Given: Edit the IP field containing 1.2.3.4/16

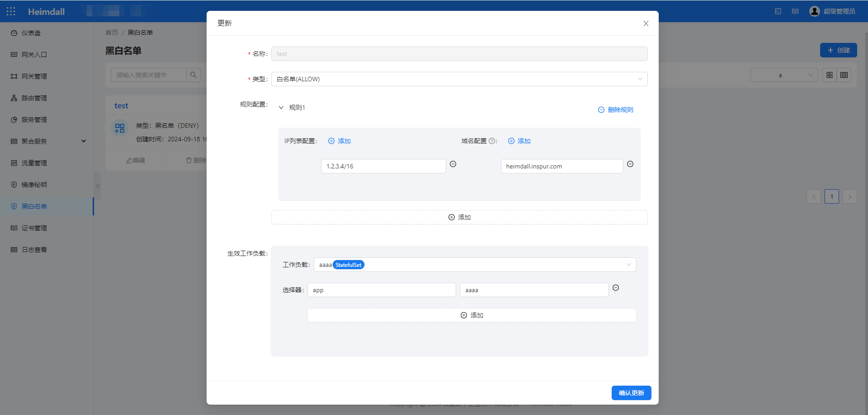Looking at the screenshot, I should (x=383, y=166).
